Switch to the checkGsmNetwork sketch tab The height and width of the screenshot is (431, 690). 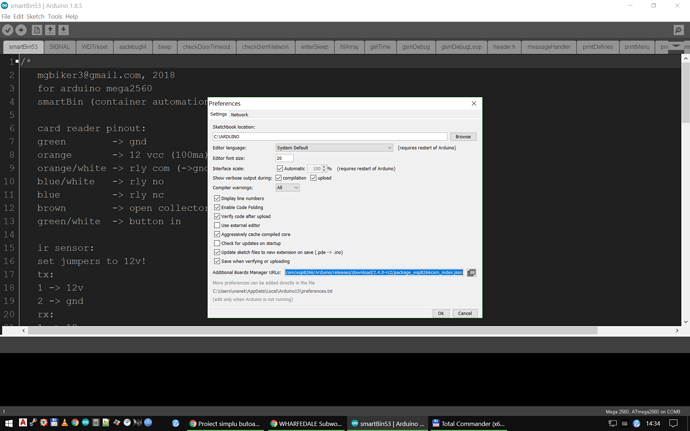coord(265,47)
